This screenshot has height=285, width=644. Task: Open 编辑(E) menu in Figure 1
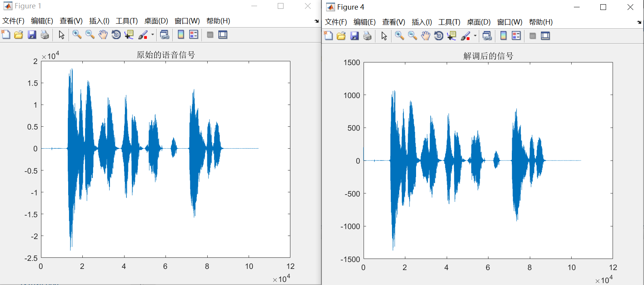coord(42,21)
